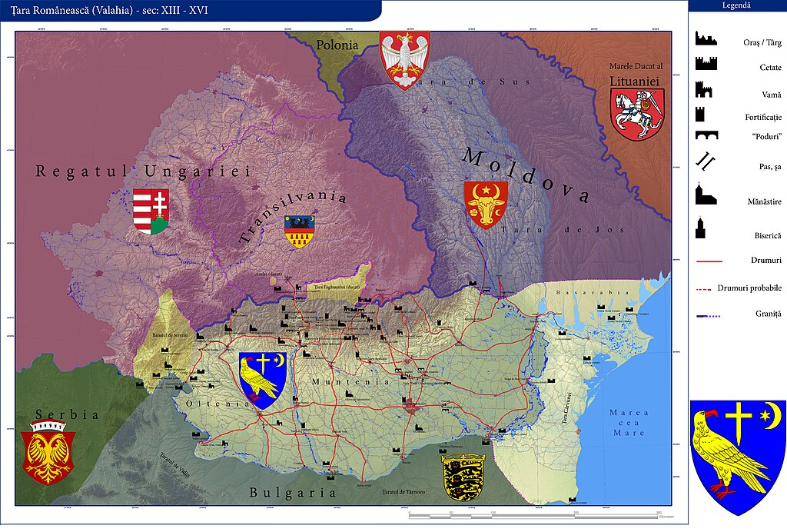The width and height of the screenshot is (787, 532).
Task: Click the Wallachia bird shield on map
Action: (x=263, y=380)
